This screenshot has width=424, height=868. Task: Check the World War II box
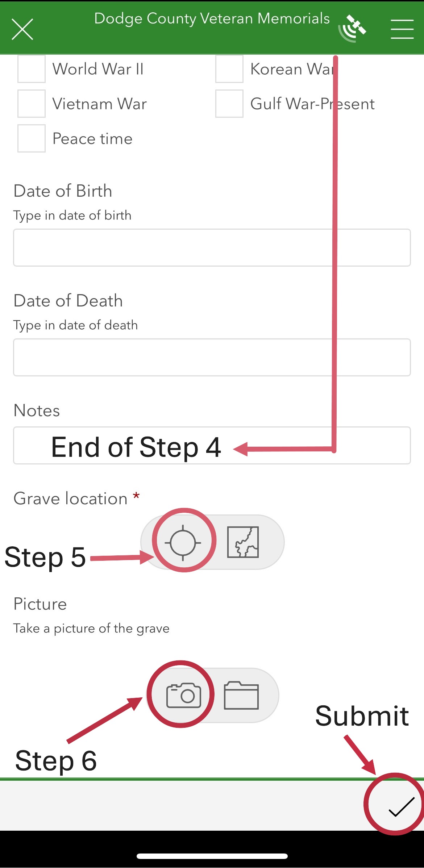pos(32,69)
